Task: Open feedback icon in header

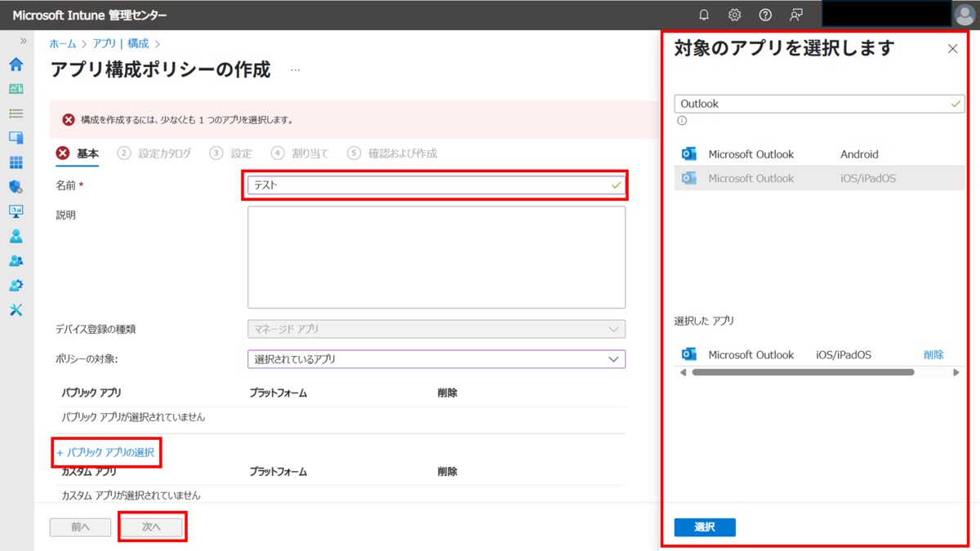Action: pos(795,15)
